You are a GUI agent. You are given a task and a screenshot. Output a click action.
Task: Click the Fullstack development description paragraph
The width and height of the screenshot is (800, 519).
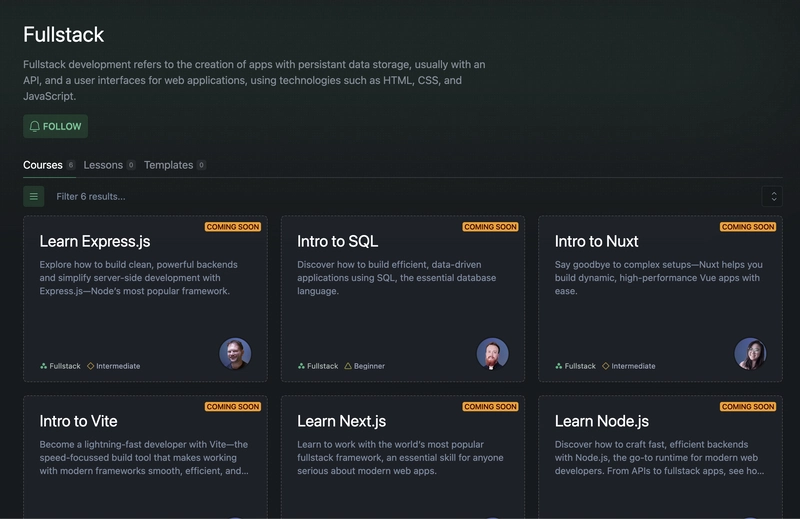[254, 80]
